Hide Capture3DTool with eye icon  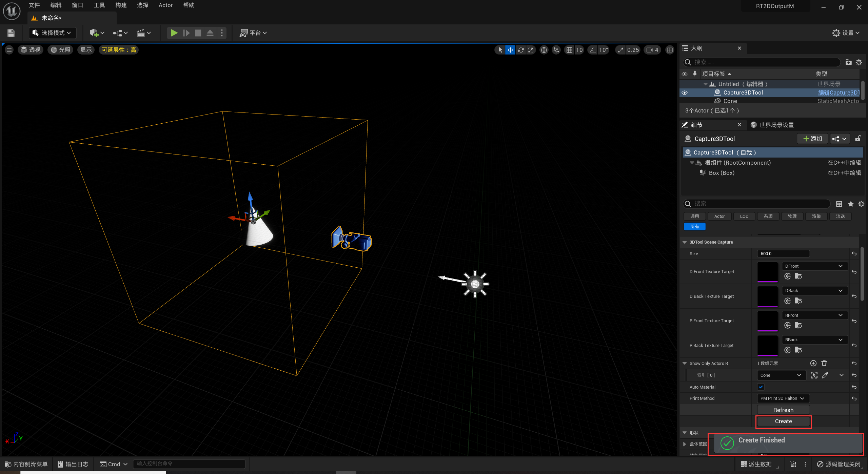click(x=685, y=92)
